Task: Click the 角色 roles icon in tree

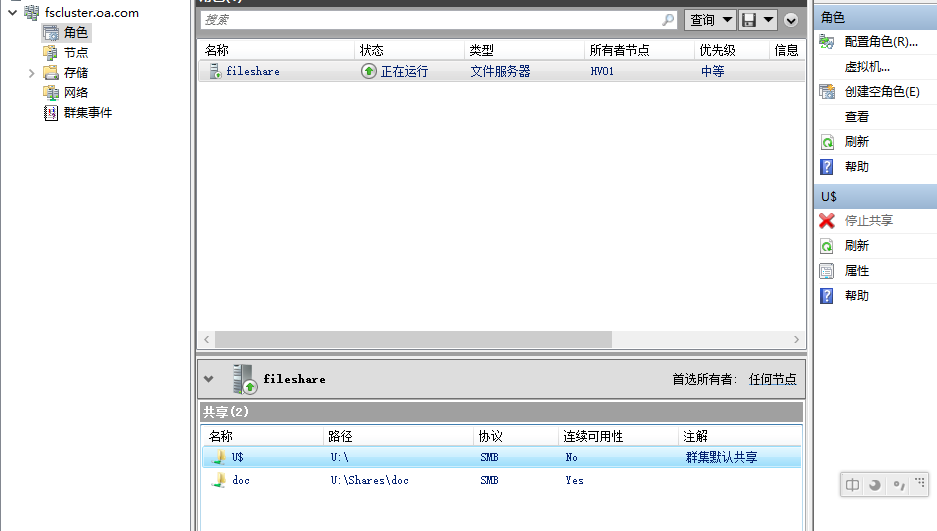Action: pyautogui.click(x=51, y=33)
